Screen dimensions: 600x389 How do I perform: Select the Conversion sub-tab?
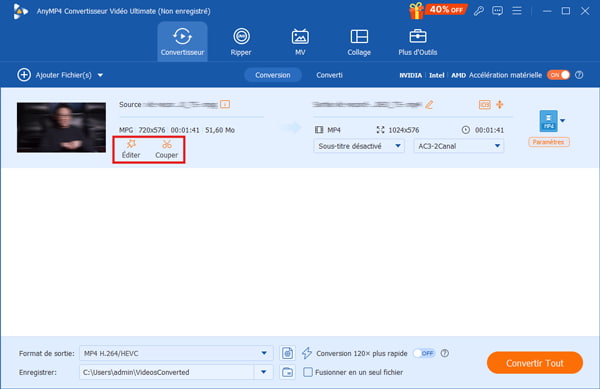pos(273,75)
